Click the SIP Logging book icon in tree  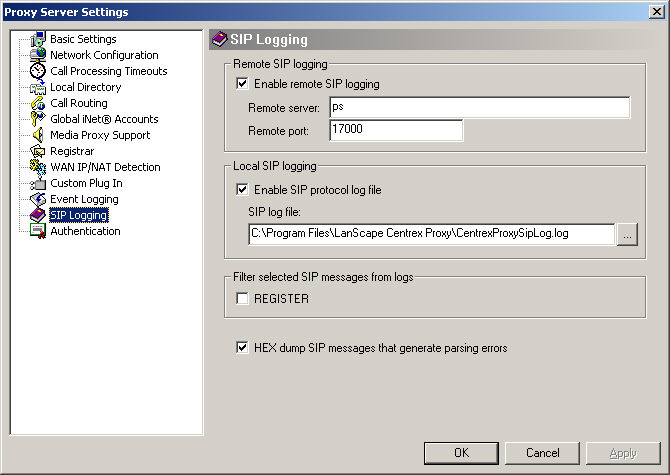38,215
